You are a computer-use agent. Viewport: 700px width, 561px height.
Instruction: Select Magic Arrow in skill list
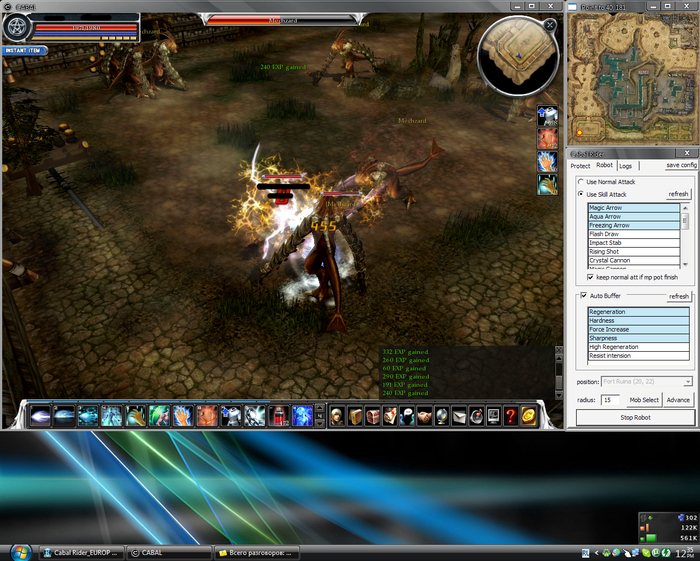(634, 208)
